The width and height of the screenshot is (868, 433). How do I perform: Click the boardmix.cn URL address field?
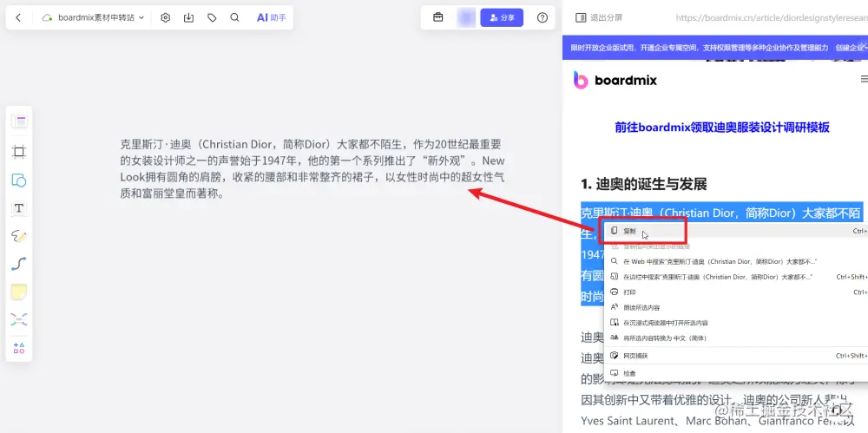click(772, 17)
